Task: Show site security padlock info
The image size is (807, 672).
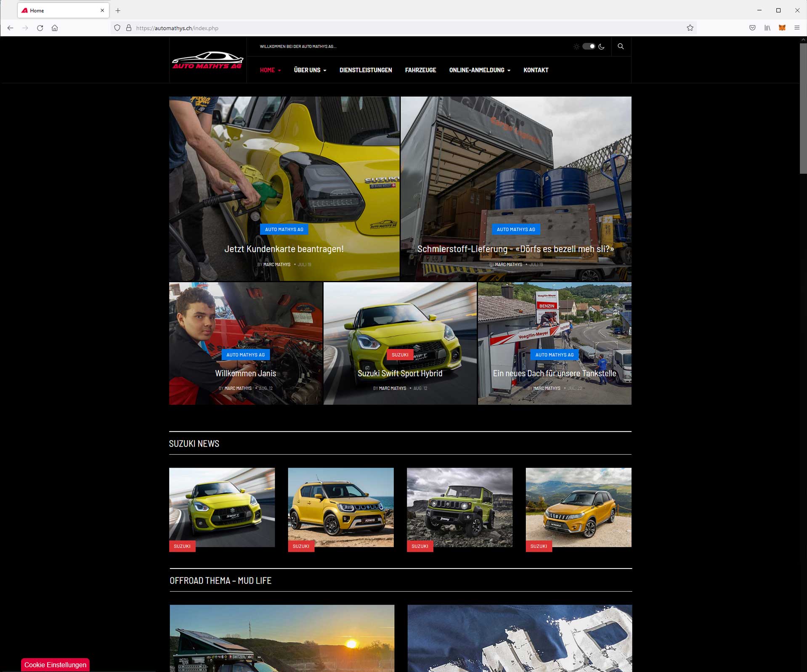Action: (129, 28)
